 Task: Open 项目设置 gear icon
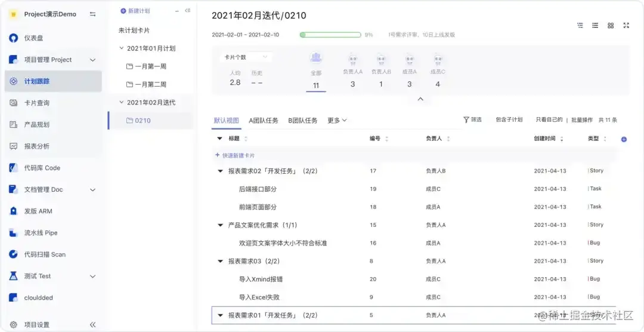click(14, 325)
